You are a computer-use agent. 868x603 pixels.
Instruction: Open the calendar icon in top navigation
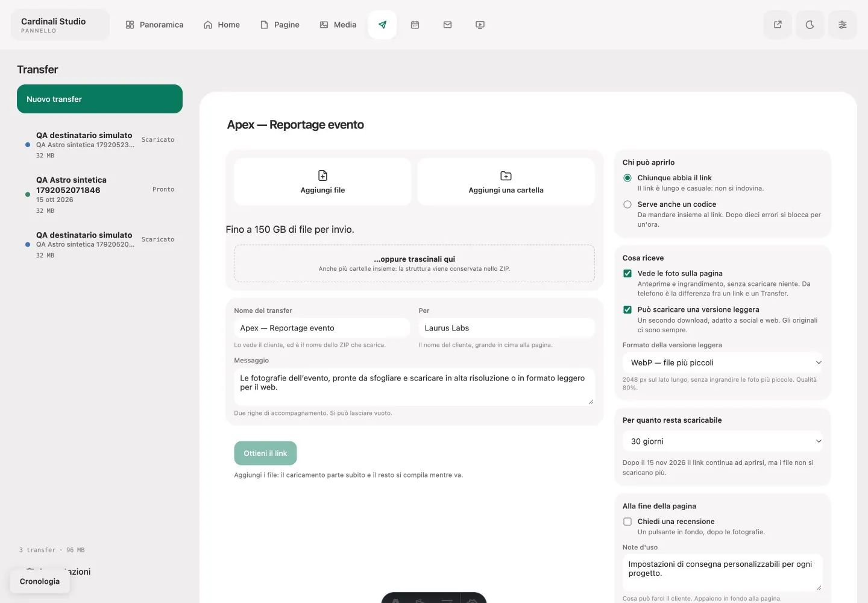coord(415,25)
